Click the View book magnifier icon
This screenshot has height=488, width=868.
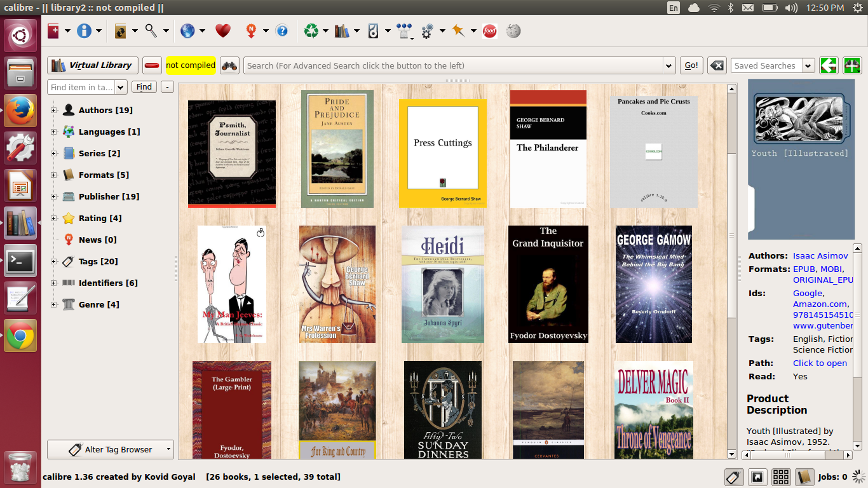151,30
